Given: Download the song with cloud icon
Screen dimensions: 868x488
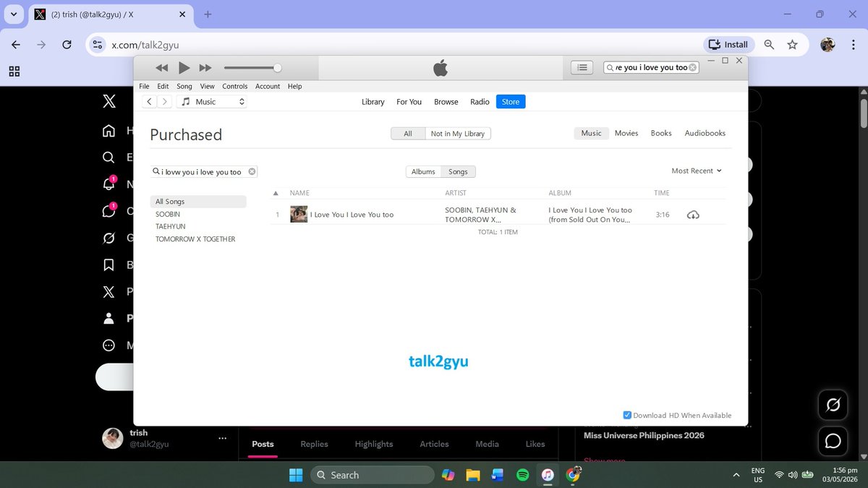Looking at the screenshot, I should (x=693, y=215).
